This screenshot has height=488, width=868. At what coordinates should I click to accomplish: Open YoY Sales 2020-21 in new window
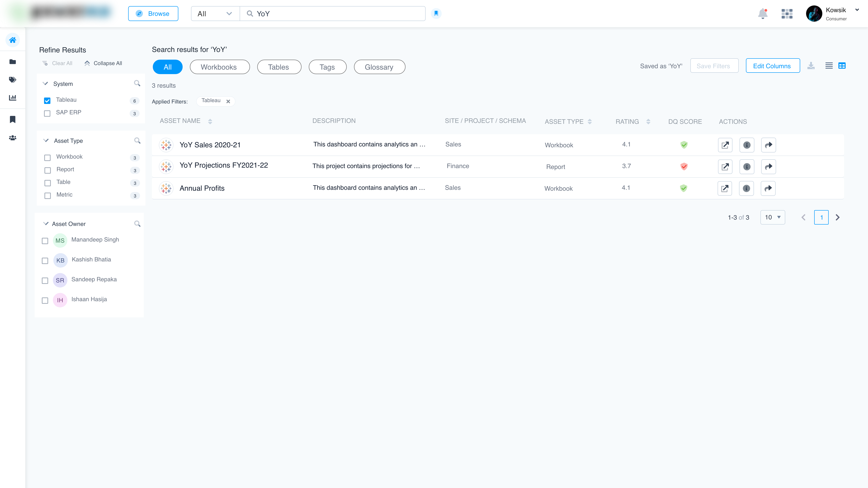(725, 145)
